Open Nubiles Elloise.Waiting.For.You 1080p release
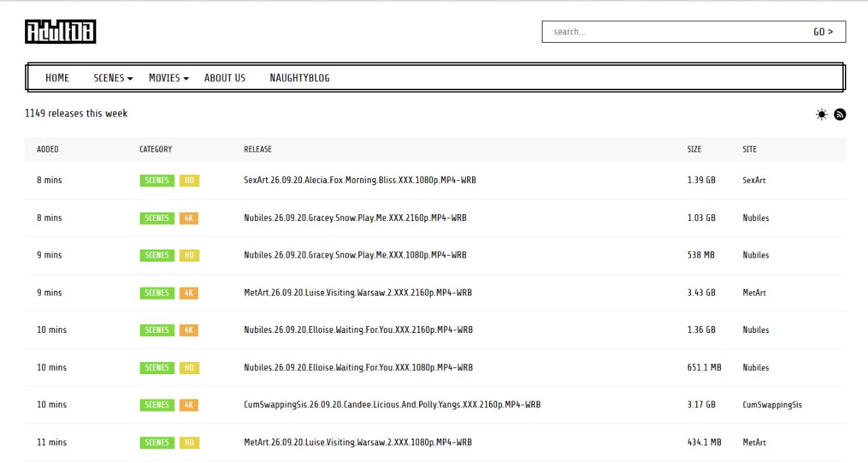The height and width of the screenshot is (463, 868). 359,367
